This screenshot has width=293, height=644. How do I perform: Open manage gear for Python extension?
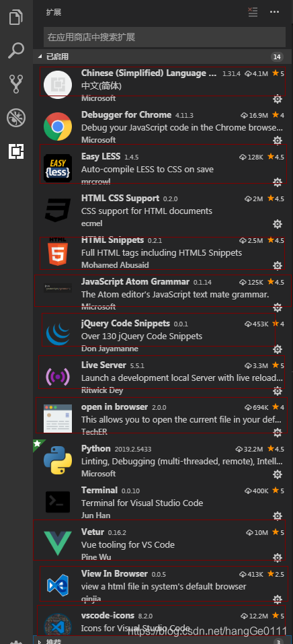278,474
